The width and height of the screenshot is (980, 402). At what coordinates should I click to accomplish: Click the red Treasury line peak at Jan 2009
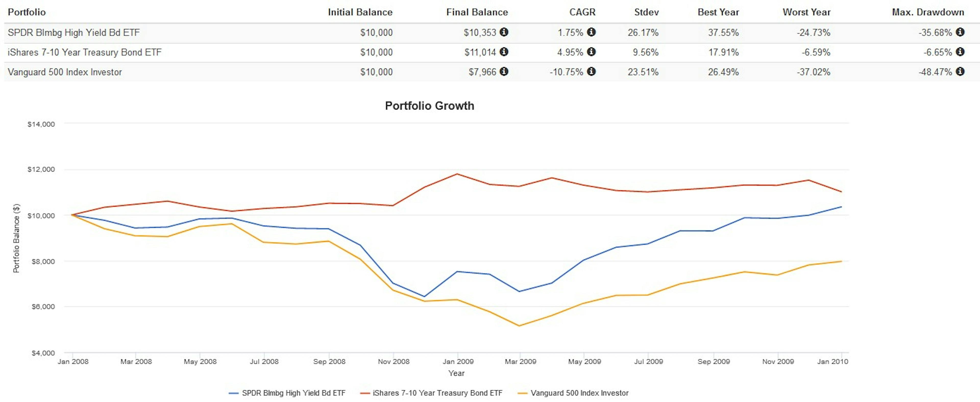click(457, 174)
